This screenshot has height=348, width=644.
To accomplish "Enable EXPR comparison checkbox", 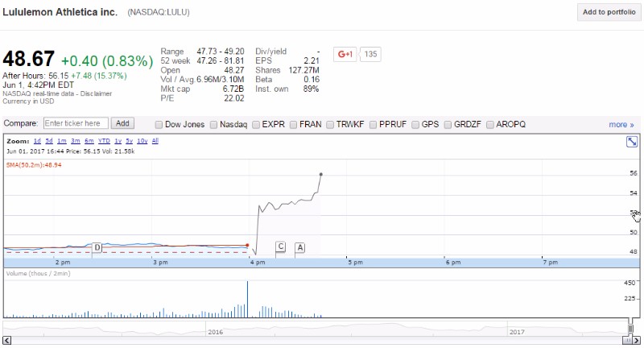I will point(256,125).
